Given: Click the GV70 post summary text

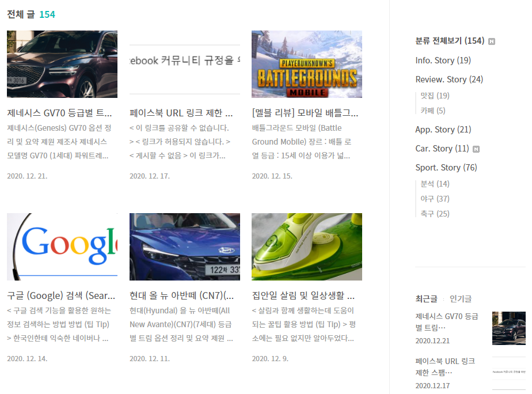Looking at the screenshot, I should 59,142.
